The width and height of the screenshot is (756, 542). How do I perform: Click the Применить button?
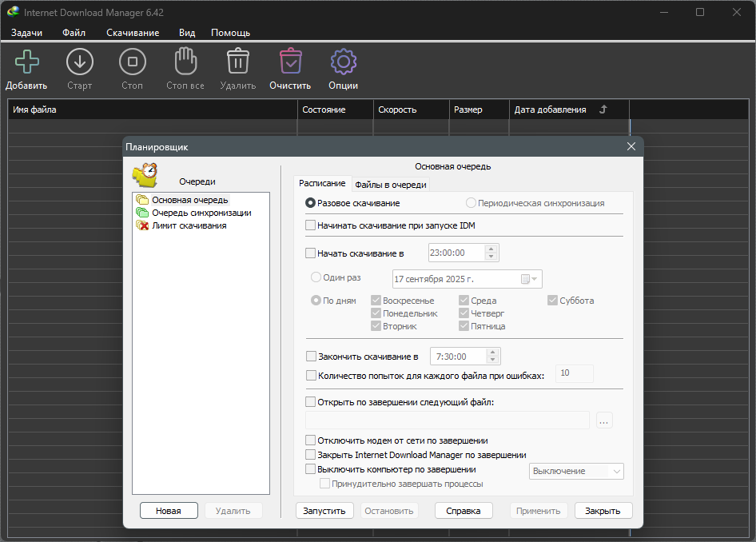tap(539, 511)
